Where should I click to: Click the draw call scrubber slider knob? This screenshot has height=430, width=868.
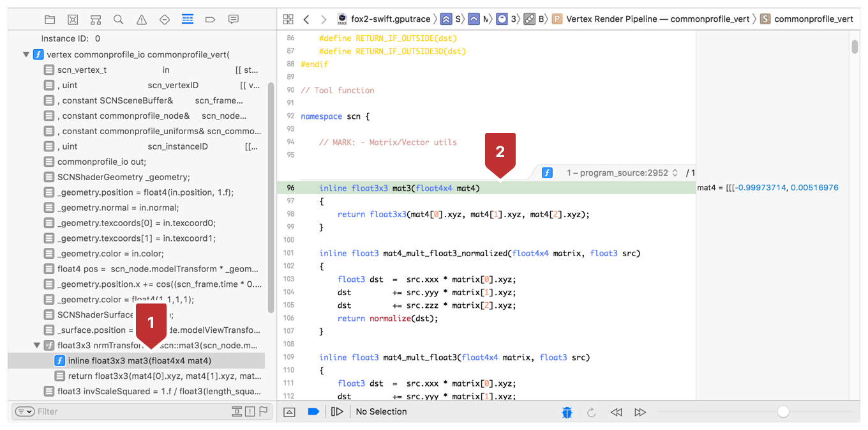coord(783,412)
